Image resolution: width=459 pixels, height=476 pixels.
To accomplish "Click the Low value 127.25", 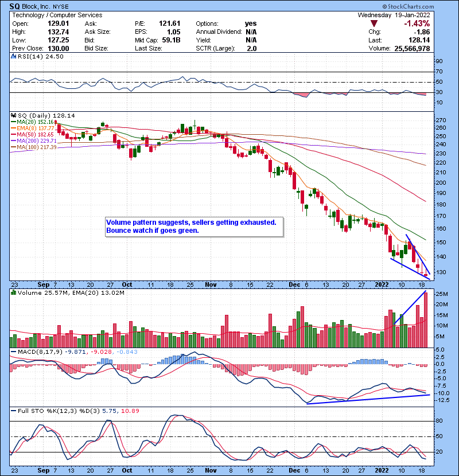I will click(59, 40).
